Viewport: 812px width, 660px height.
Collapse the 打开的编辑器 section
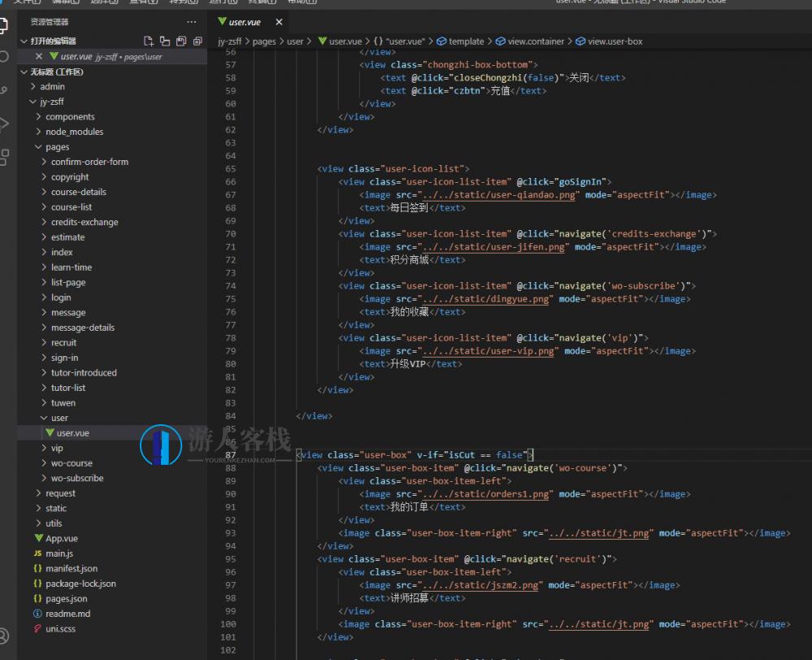(x=24, y=41)
